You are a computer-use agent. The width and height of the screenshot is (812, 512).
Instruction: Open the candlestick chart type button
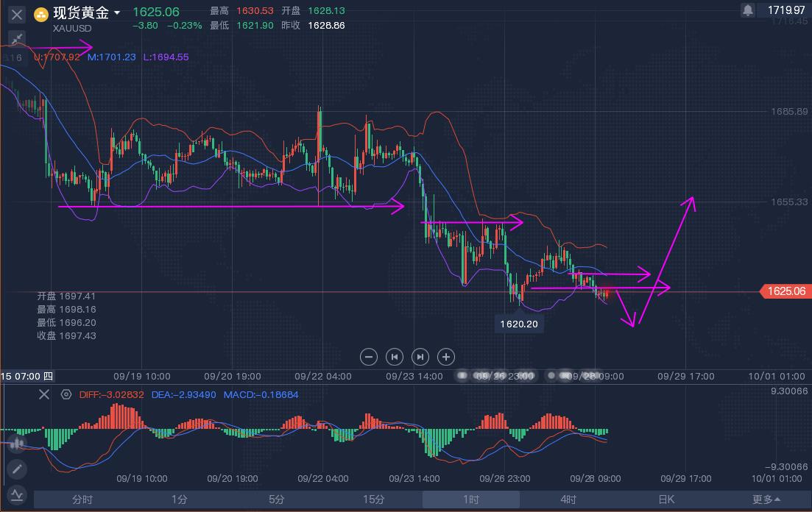16,443
